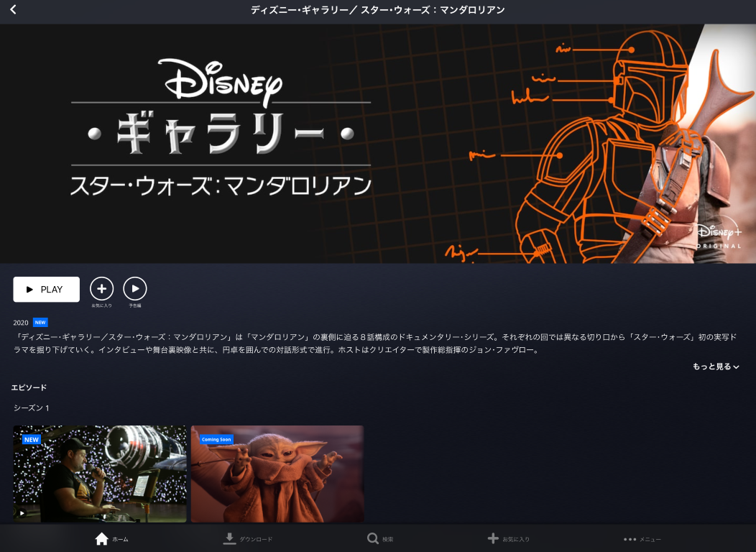Select the シーズン 1 label

point(32,408)
